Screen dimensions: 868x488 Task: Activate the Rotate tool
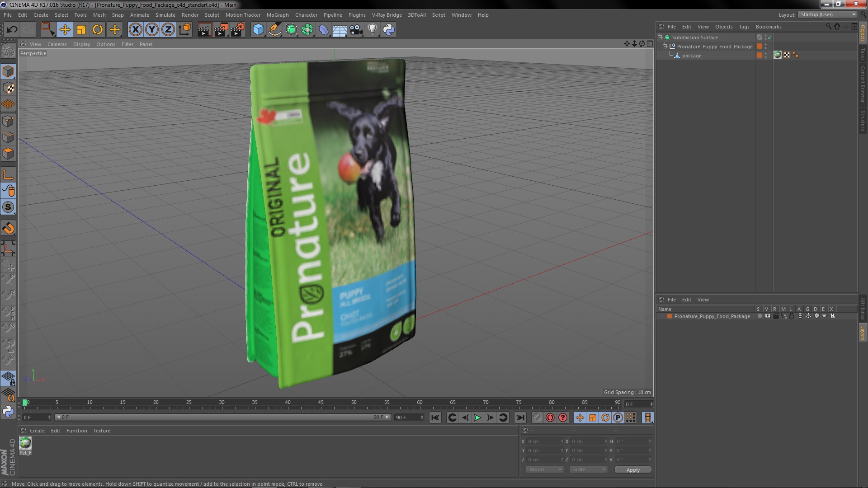(98, 30)
